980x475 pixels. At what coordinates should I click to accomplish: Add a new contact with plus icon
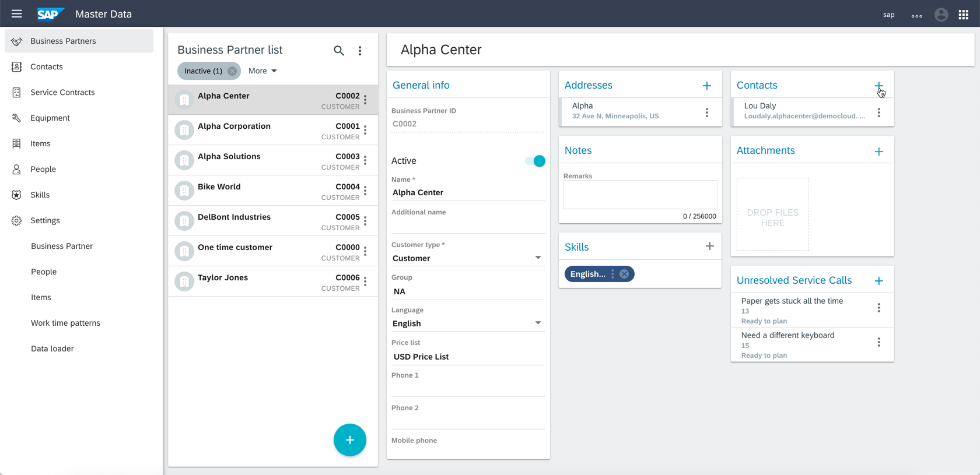tap(878, 86)
